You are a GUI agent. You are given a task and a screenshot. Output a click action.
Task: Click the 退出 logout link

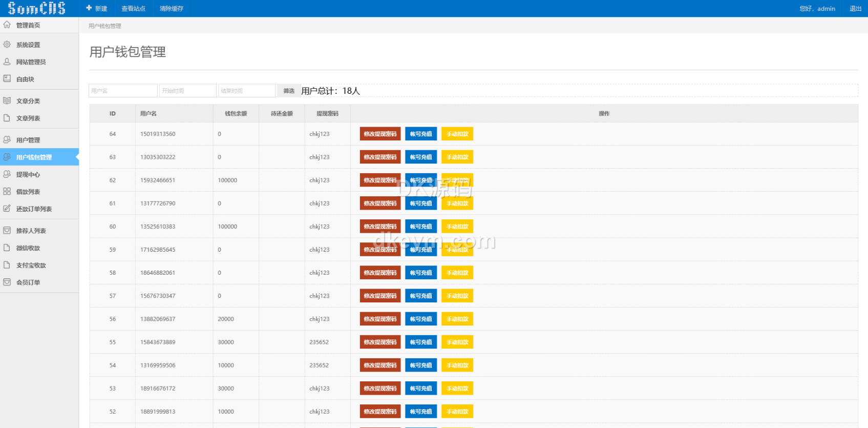click(x=855, y=9)
